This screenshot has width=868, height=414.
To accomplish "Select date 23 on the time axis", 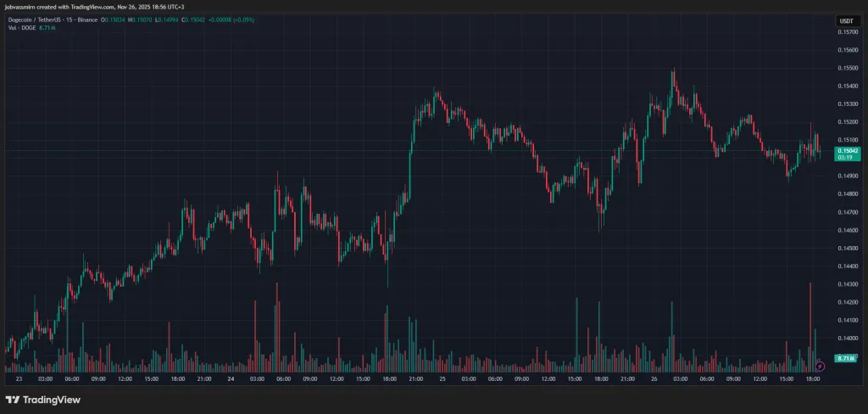I will pos(19,378).
